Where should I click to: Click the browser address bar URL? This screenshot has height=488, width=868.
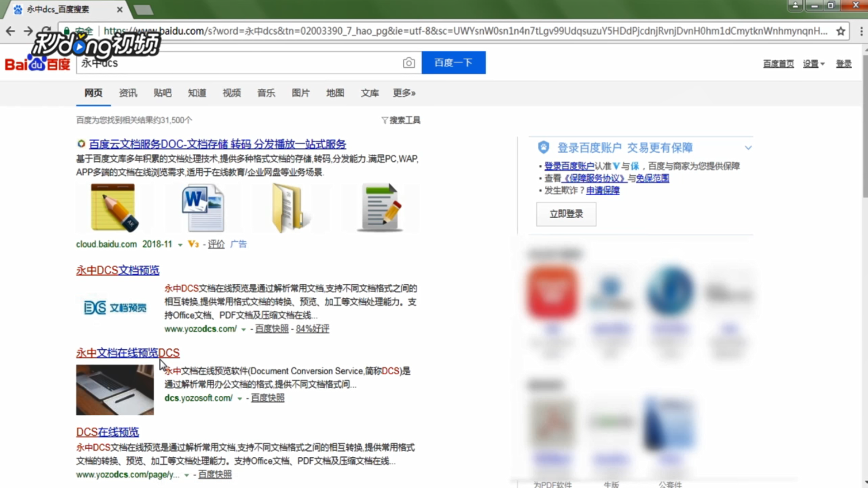tap(466, 31)
